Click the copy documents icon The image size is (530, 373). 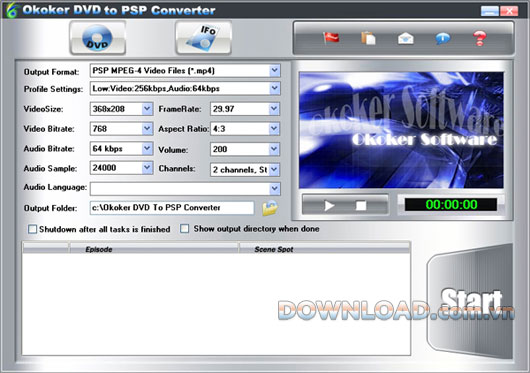(x=368, y=38)
